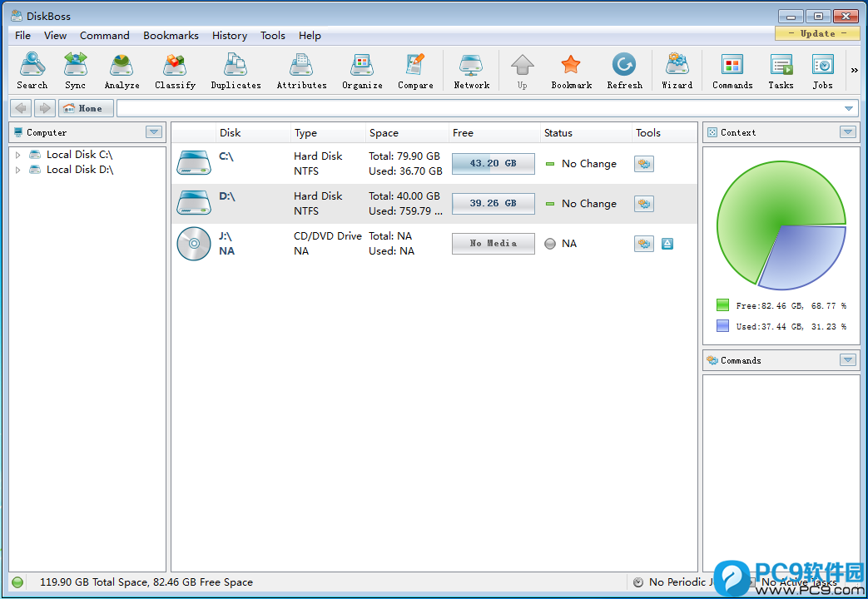Click the 43.20 GB free space bar

tap(494, 164)
